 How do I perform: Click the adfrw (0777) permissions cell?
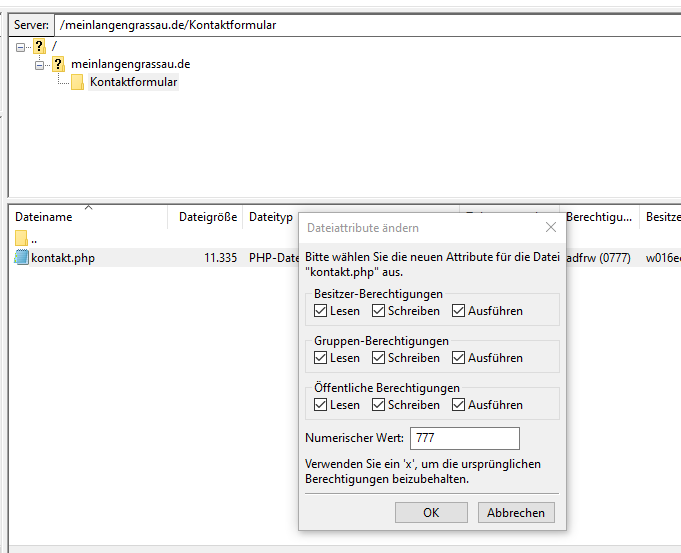click(x=598, y=258)
